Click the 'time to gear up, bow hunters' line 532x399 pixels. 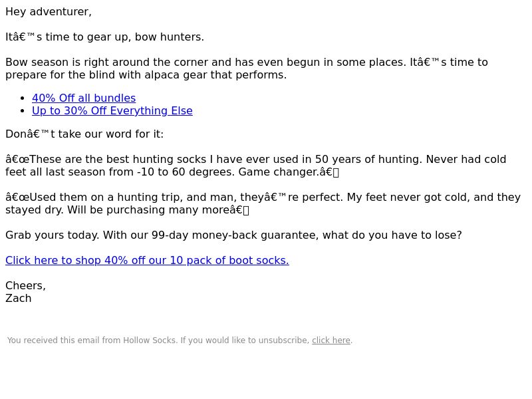[x=105, y=37]
